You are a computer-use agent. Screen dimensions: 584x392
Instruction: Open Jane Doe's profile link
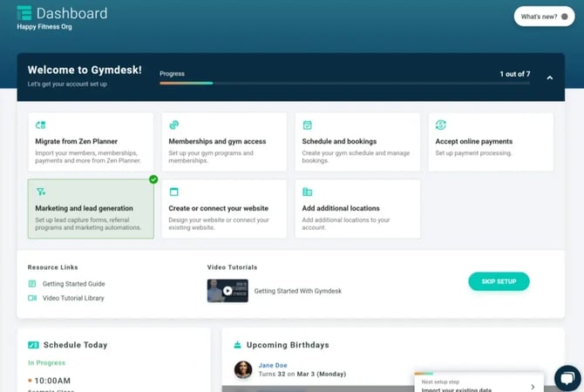click(273, 365)
